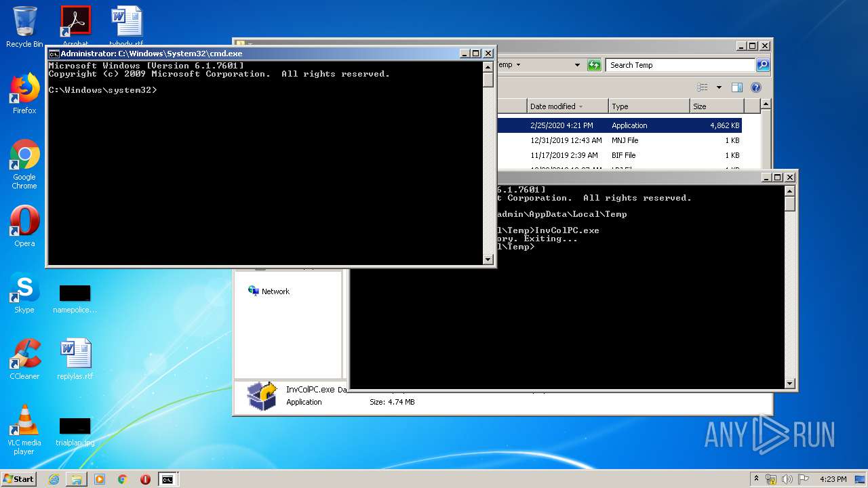
Task: Open the taskbar clock showing 4:23 PM
Action: [833, 479]
